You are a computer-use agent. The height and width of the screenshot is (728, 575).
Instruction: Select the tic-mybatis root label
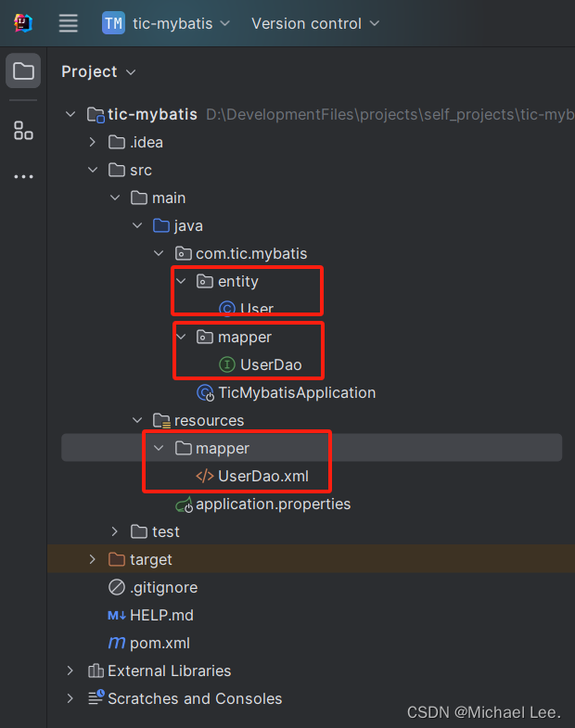coord(152,115)
